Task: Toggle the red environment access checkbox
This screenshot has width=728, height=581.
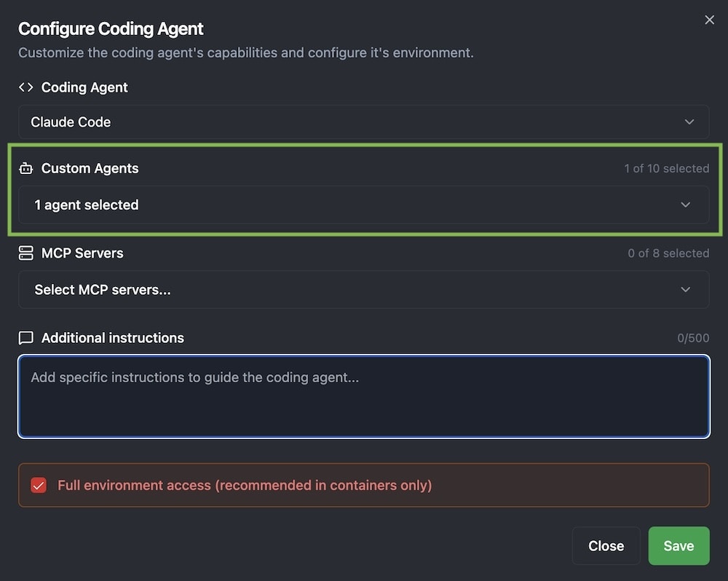Action: tap(39, 485)
